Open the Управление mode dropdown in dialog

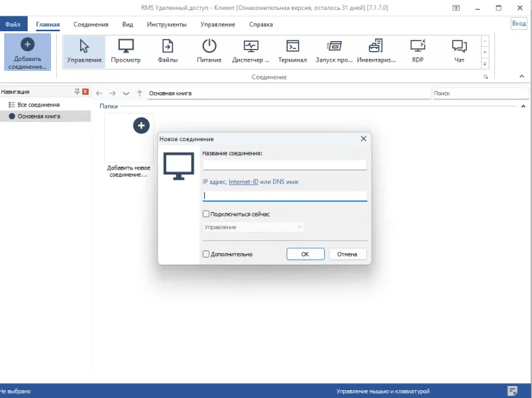pos(253,227)
